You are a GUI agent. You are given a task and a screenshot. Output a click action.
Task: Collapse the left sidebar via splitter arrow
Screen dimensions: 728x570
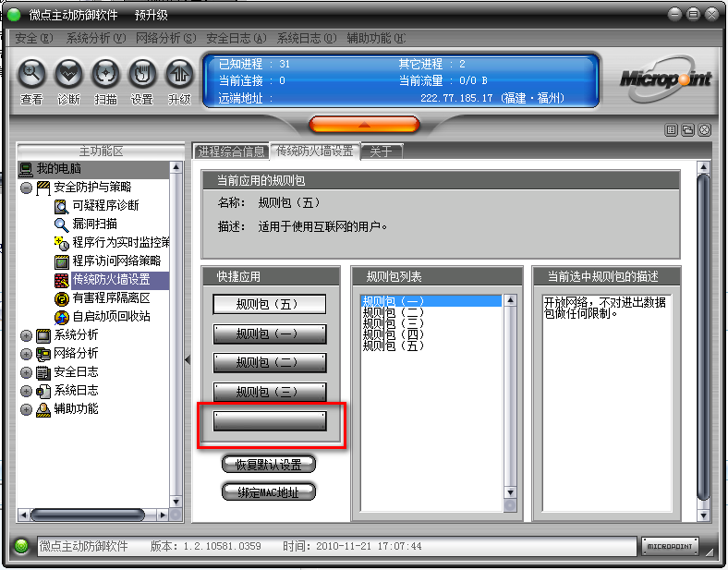[188, 359]
